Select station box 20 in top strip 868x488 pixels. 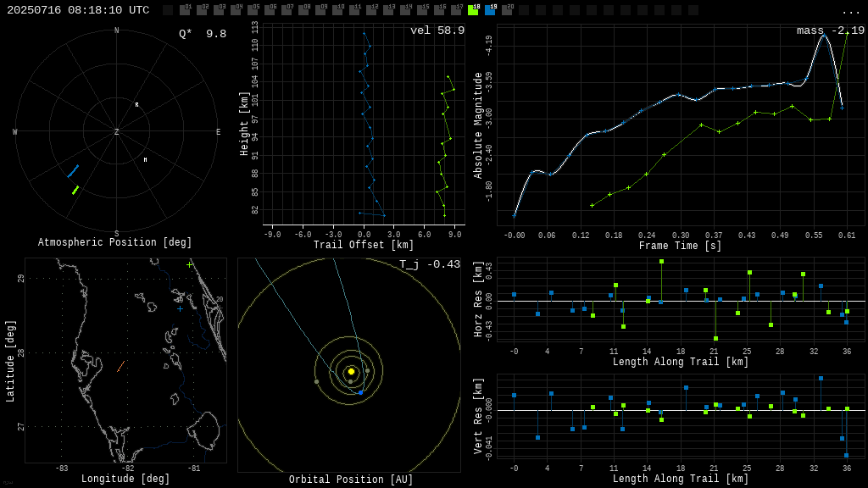click(507, 10)
